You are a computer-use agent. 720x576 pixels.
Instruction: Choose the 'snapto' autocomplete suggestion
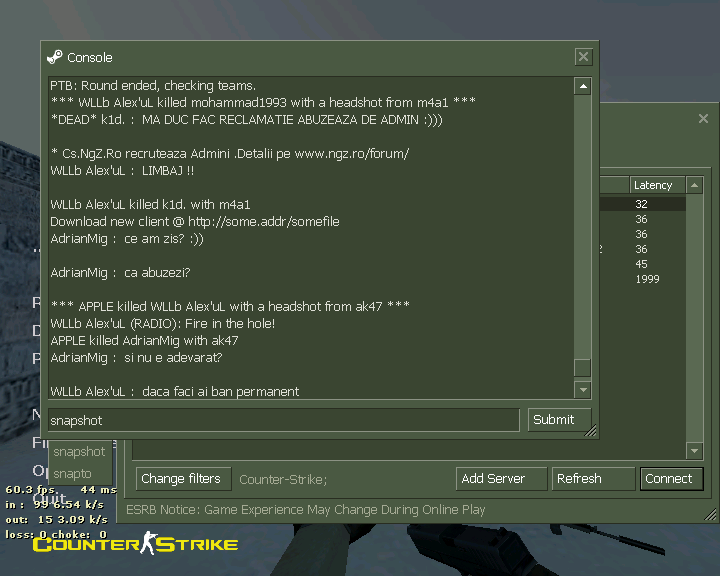72,473
